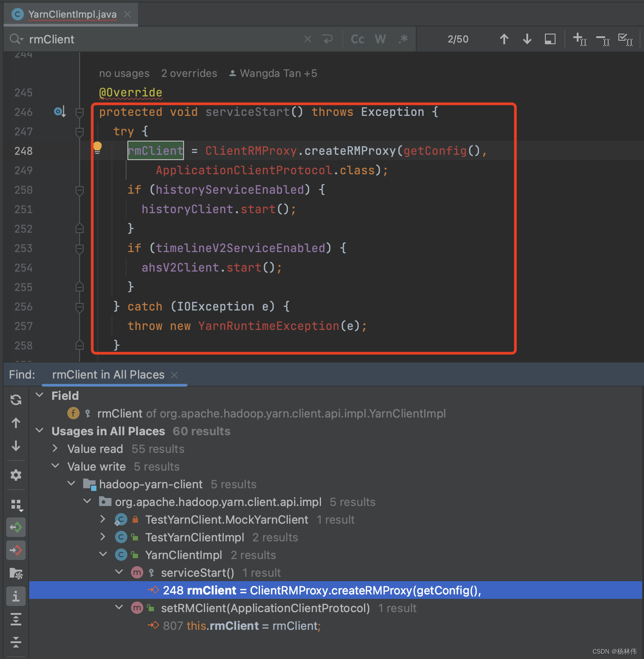
Task: Collapse the serviceStart() method node
Action: coord(119,572)
